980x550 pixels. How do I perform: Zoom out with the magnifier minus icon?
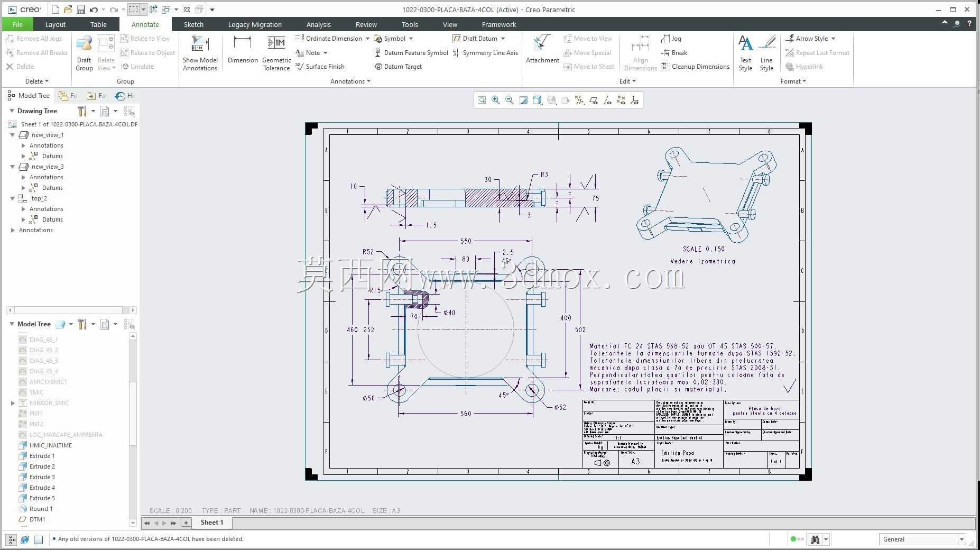pyautogui.click(x=510, y=100)
